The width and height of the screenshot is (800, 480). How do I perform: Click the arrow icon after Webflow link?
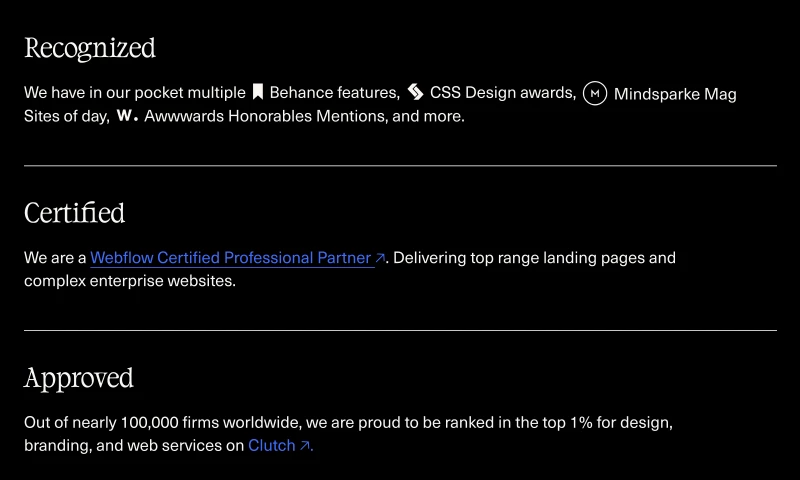coord(381,259)
